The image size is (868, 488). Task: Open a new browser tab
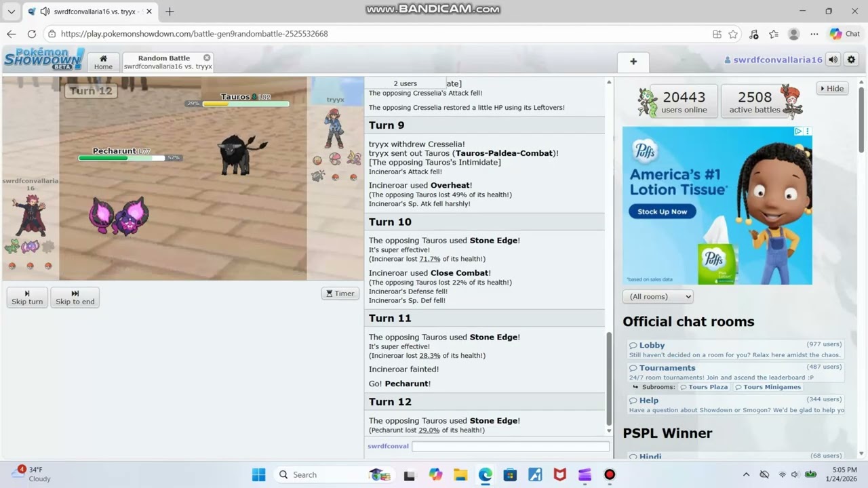[x=170, y=12]
